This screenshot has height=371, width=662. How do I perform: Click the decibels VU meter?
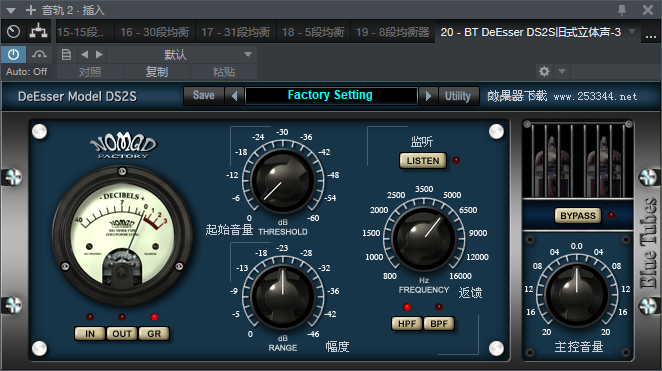coord(122,235)
